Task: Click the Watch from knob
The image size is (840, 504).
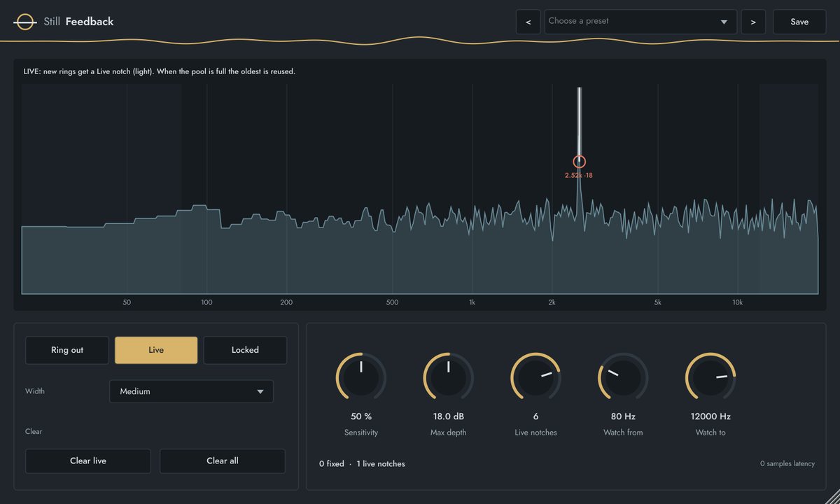Action: pos(623,377)
